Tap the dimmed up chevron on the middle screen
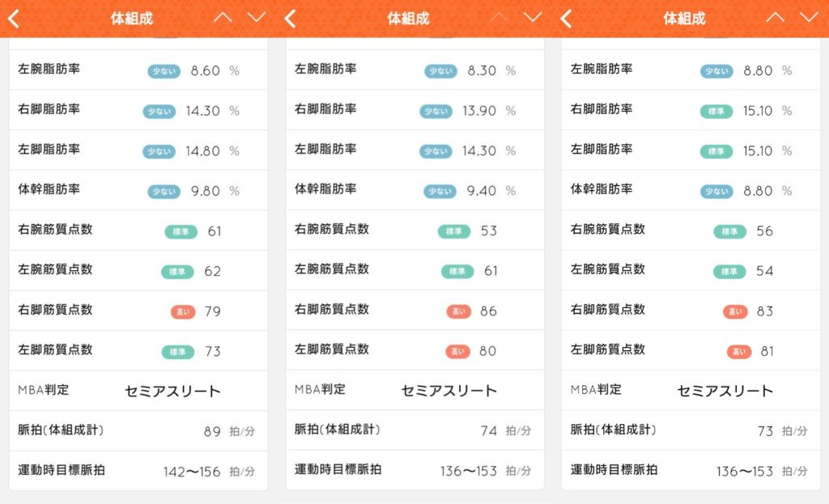The width and height of the screenshot is (829, 504). click(x=499, y=18)
